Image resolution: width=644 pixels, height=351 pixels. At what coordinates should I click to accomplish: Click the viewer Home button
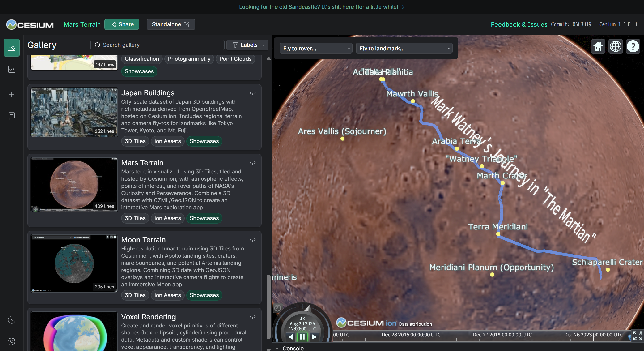point(598,46)
